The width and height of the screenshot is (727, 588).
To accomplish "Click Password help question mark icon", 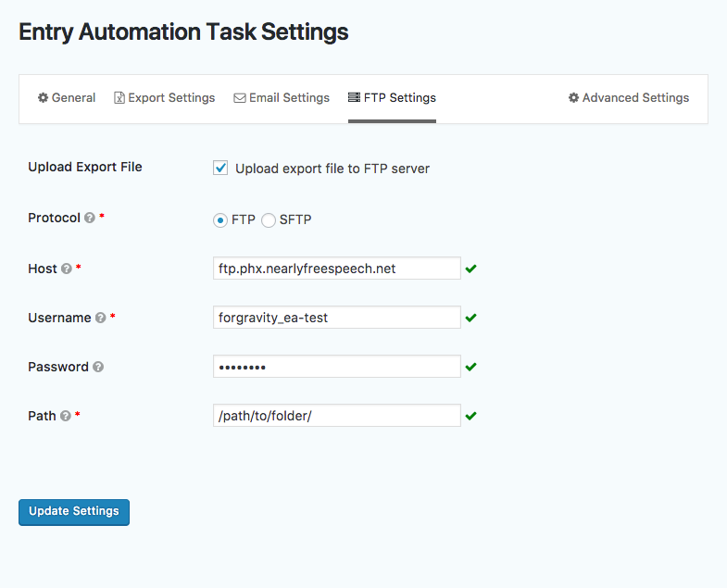I will tap(98, 367).
